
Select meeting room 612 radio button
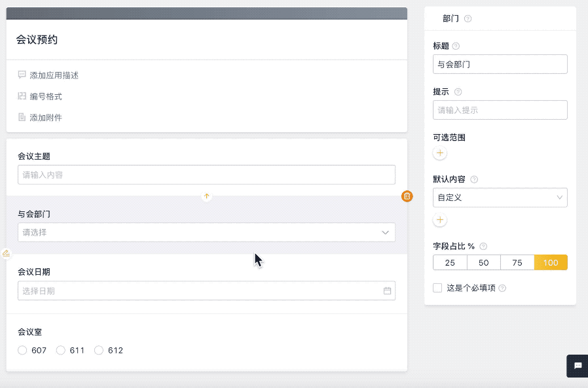[x=99, y=350]
